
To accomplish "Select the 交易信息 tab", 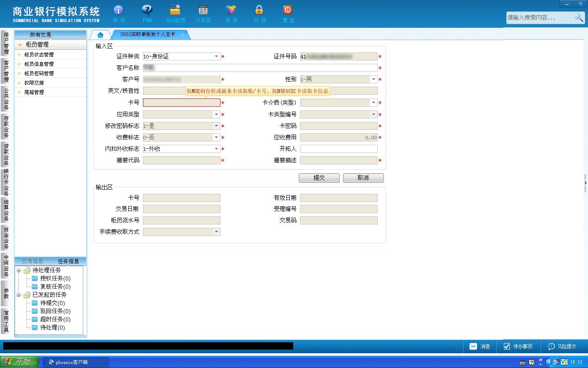I will pos(32,261).
